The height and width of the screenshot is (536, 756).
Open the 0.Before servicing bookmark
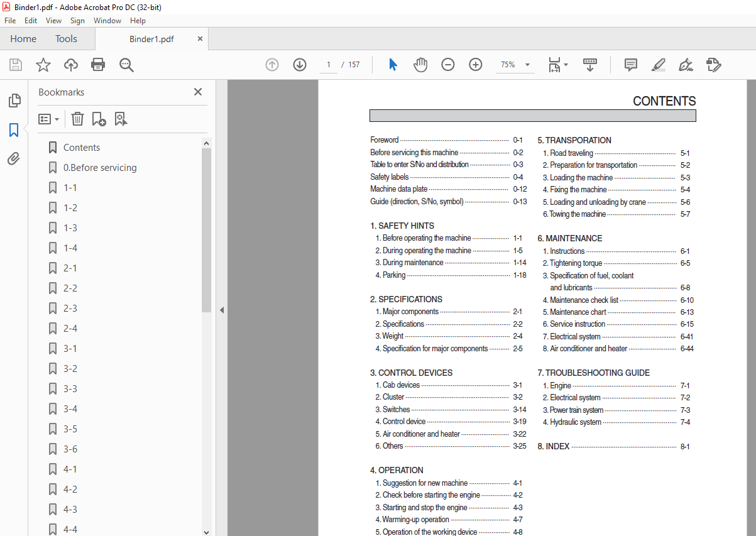[x=99, y=168]
